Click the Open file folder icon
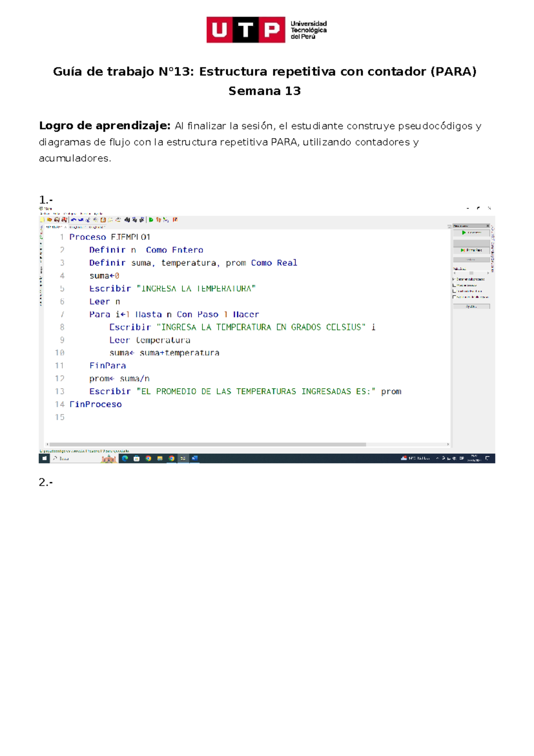 click(x=49, y=219)
